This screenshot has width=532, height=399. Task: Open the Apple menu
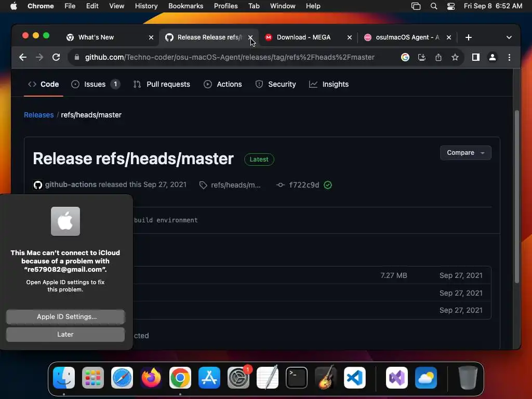pyautogui.click(x=14, y=6)
